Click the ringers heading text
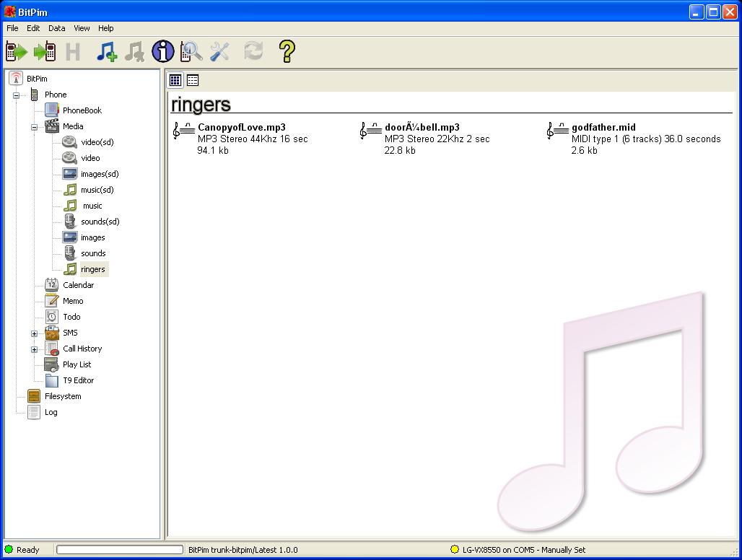Screen dimensions: 742x560 (x=201, y=105)
